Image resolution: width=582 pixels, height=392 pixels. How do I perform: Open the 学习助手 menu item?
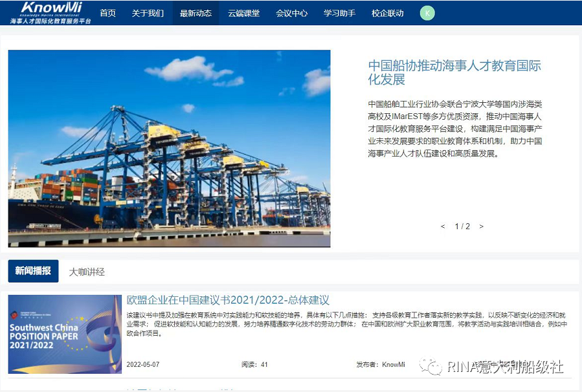click(340, 13)
